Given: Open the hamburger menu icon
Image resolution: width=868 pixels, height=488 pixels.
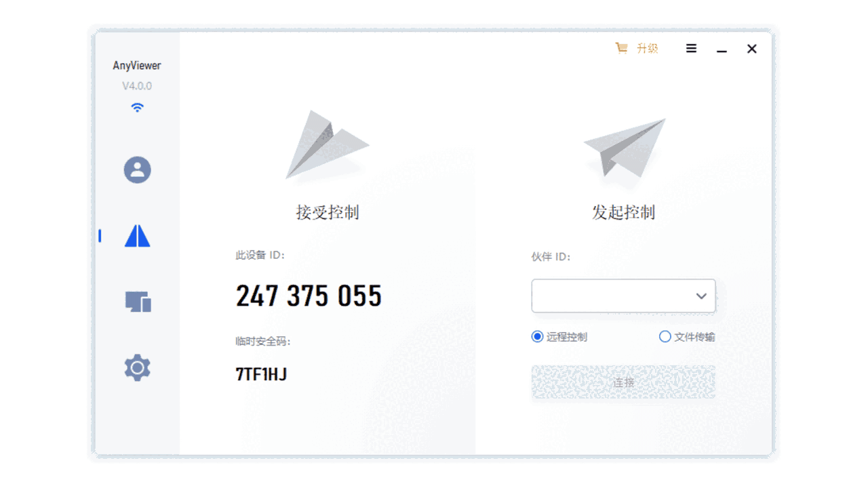Looking at the screenshot, I should pos(691,49).
